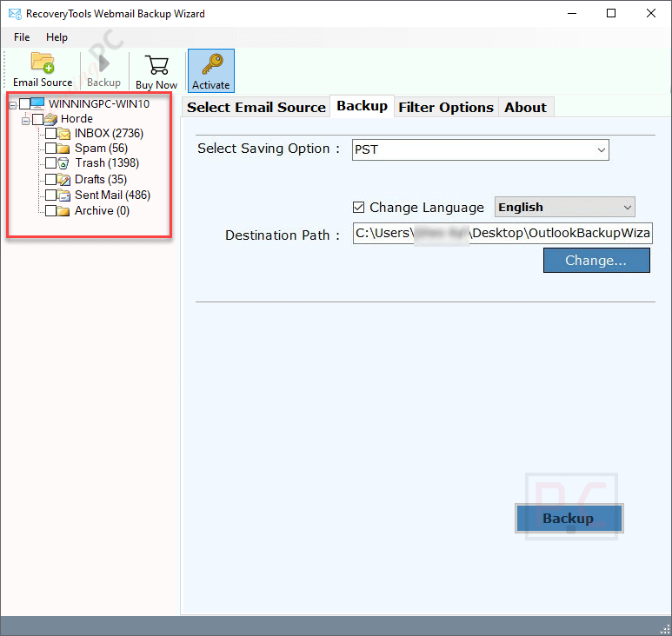Viewport: 672px width, 636px height.
Task: Select the WINNINGPC-WIN10 label
Action: coord(99,103)
